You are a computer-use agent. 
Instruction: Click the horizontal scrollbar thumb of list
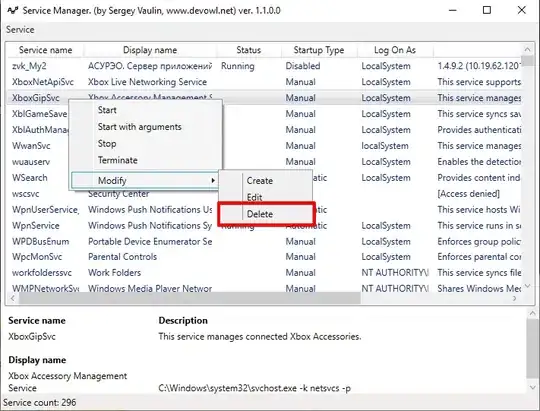tap(189, 298)
